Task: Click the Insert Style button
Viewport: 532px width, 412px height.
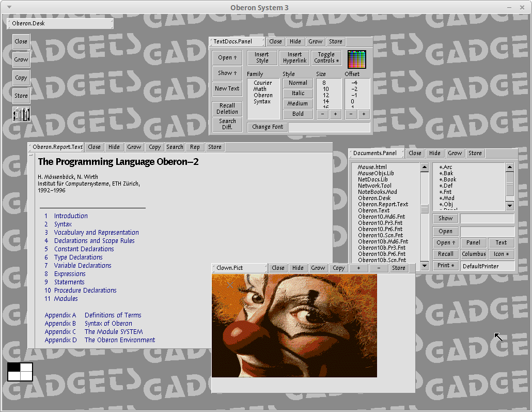Action: tap(262, 57)
